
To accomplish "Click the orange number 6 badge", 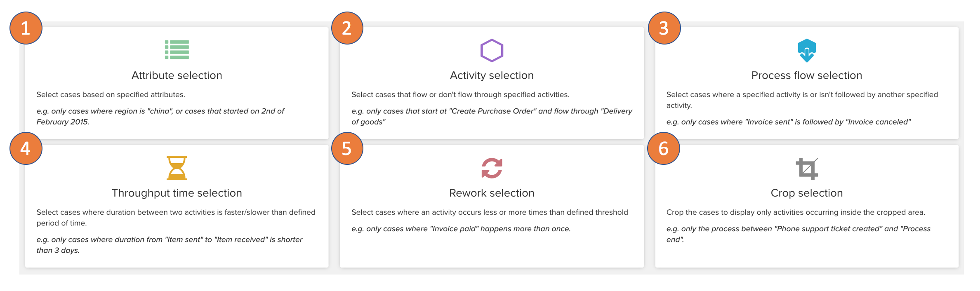I will click(x=663, y=148).
